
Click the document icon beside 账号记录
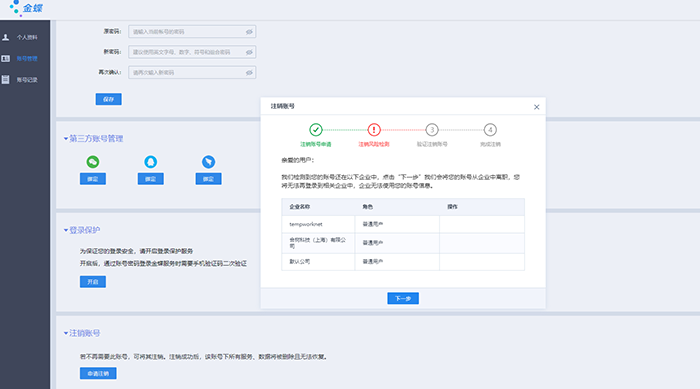[x=5, y=79]
